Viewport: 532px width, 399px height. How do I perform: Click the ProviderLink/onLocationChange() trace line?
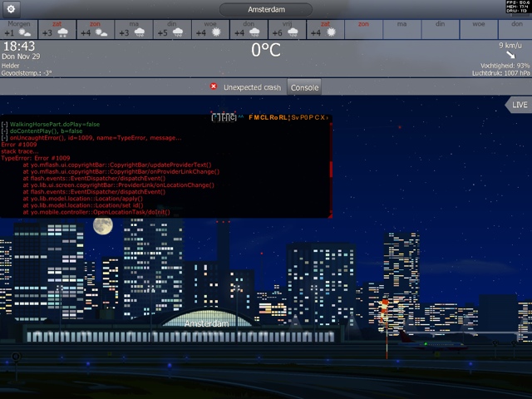click(x=118, y=185)
